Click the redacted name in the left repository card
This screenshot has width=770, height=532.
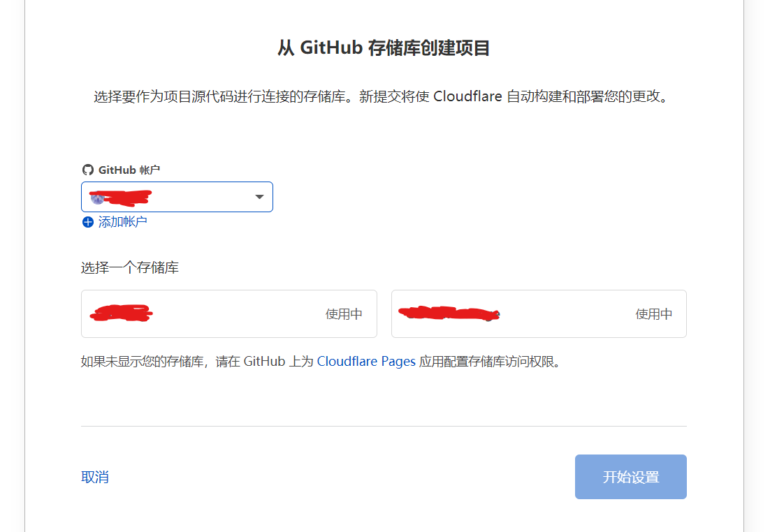(x=121, y=313)
